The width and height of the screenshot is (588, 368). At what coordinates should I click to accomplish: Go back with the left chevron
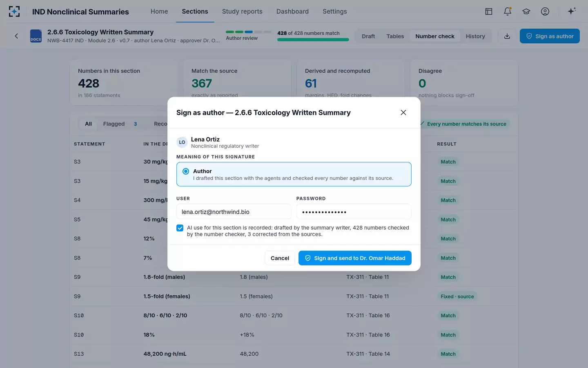[16, 36]
